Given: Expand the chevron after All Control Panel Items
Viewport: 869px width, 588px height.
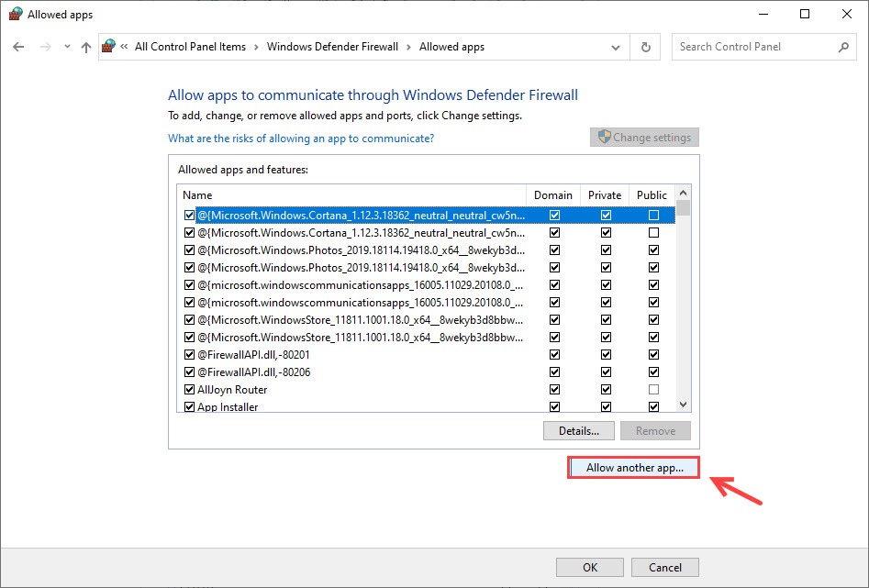Looking at the screenshot, I should tap(256, 47).
